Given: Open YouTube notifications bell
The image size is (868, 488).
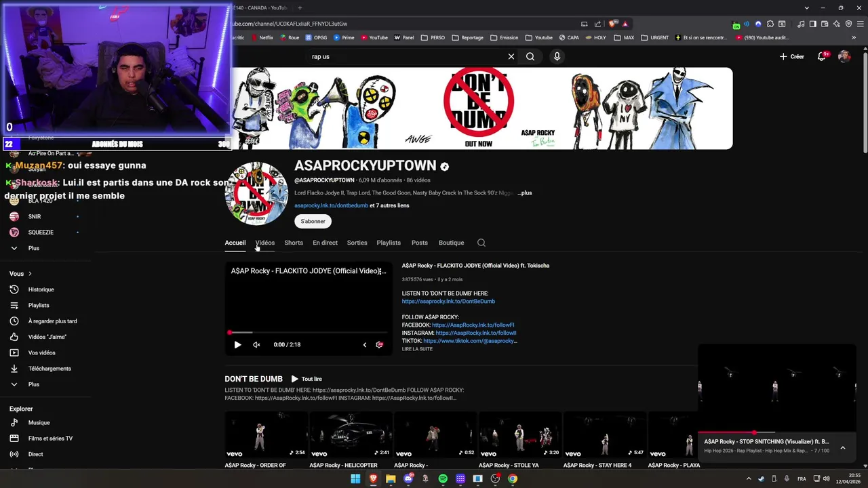Looking at the screenshot, I should 822,56.
